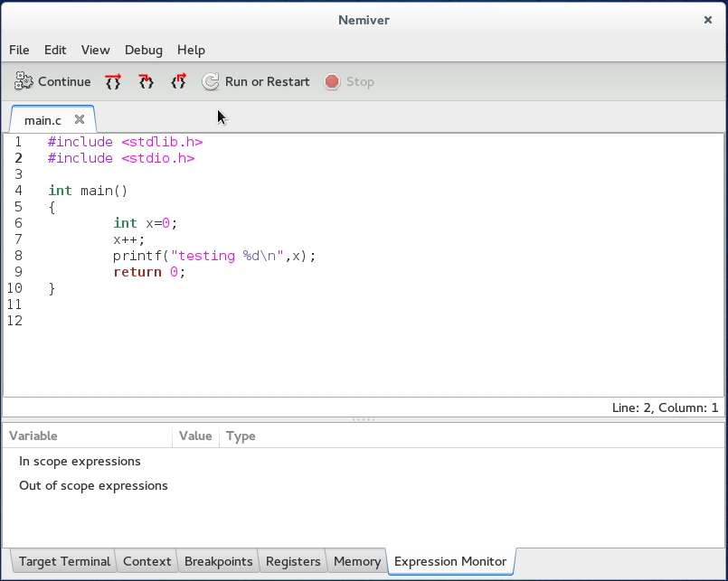
Task: Switch to the Context tab
Action: pyautogui.click(x=147, y=561)
